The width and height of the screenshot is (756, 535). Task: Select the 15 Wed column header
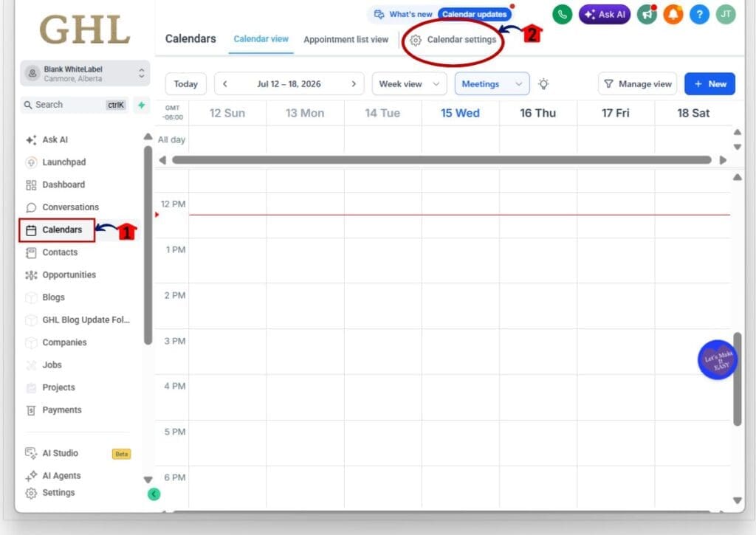point(460,113)
